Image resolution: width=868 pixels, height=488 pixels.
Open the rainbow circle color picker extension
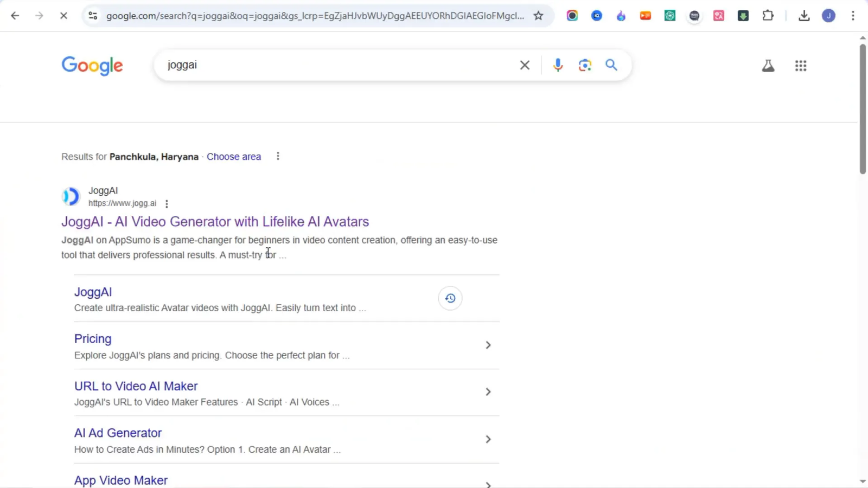tap(572, 16)
